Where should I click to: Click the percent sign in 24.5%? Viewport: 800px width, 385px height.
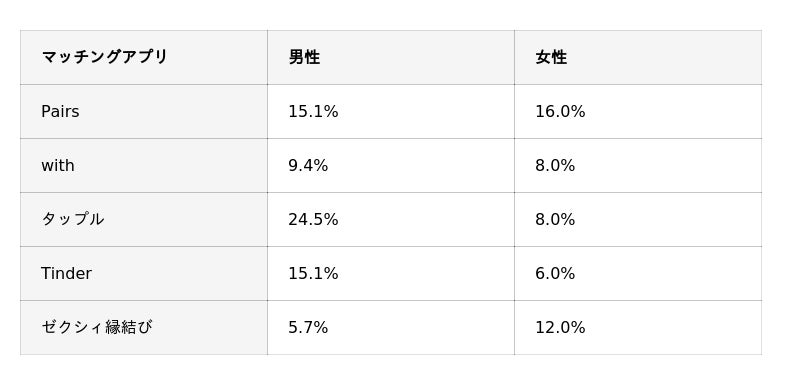click(332, 220)
